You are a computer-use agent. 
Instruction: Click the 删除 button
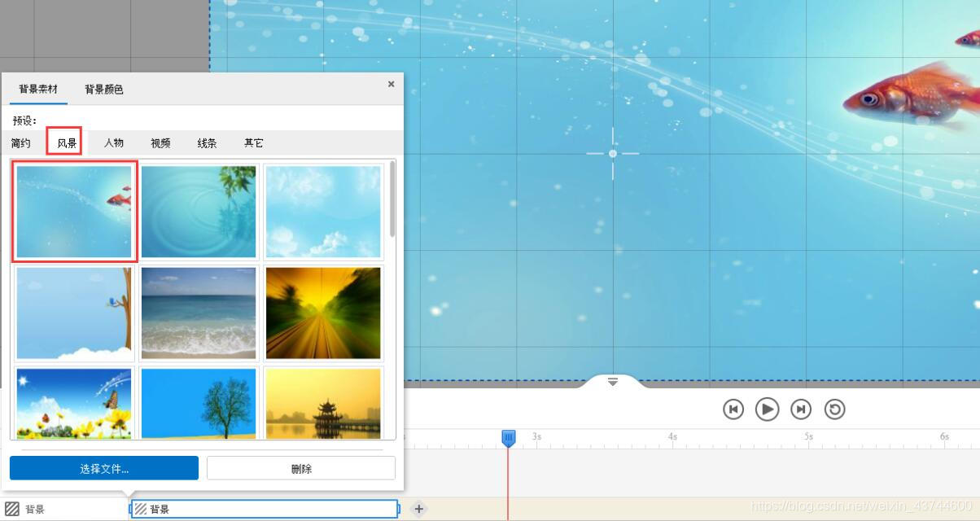301,468
